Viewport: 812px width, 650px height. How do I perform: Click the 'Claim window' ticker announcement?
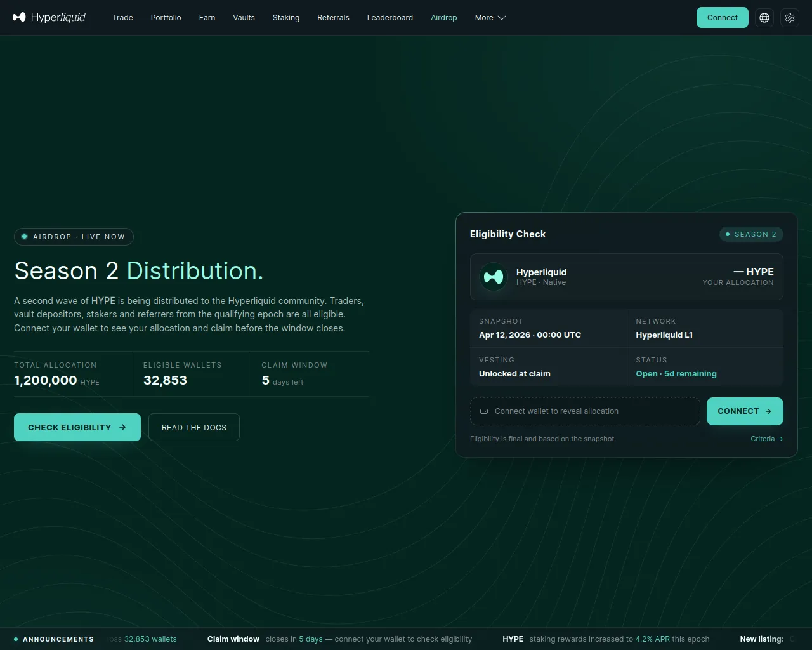(x=339, y=639)
